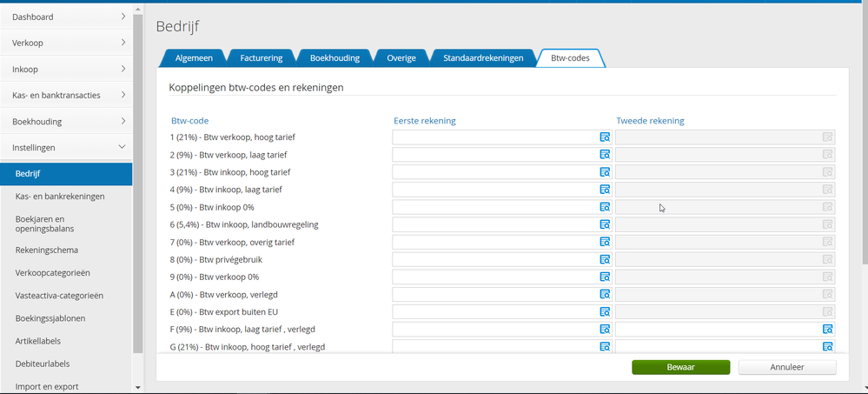This screenshot has height=394, width=868.
Task: Expand the Inkoop menu
Action: pos(66,70)
